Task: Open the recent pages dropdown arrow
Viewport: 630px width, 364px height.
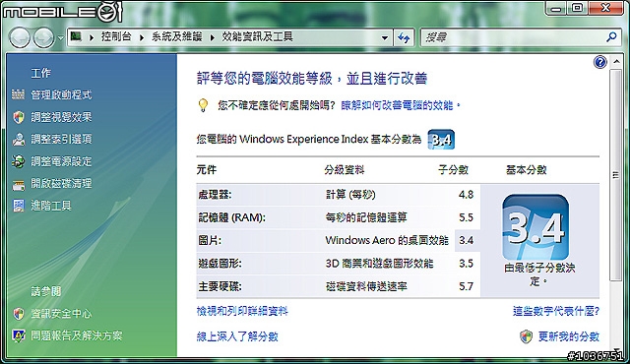Action: 60,38
